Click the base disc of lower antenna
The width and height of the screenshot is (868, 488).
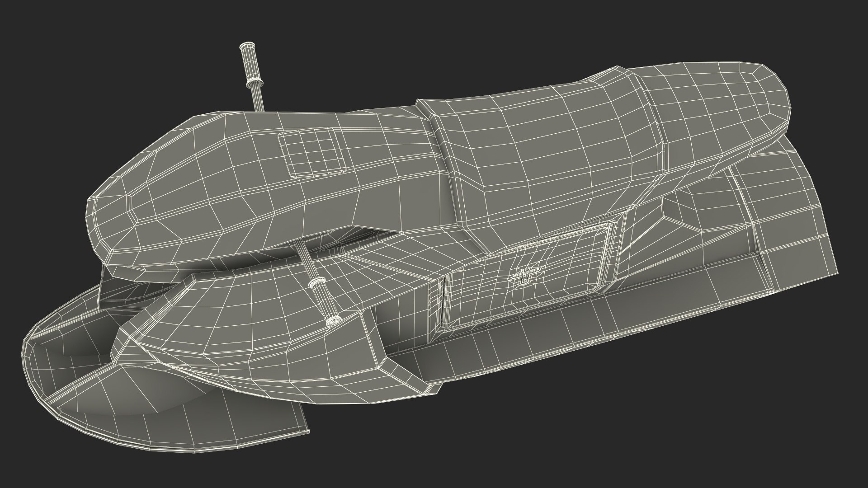pos(334,322)
